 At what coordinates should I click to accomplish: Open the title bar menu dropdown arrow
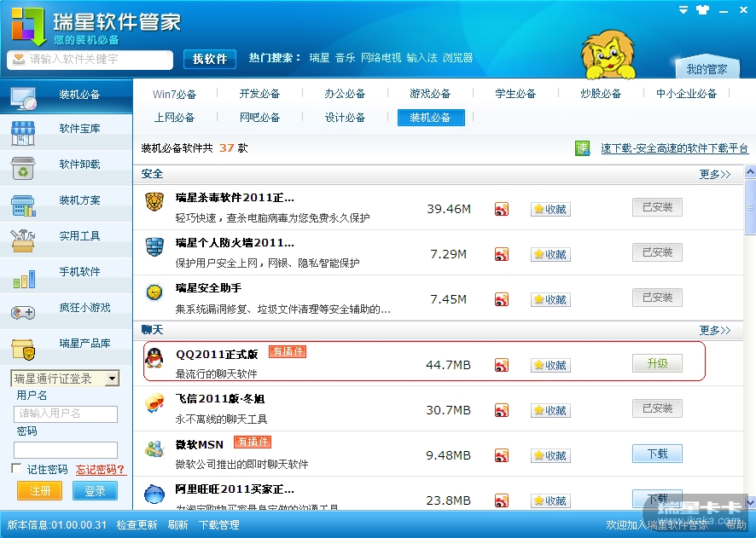coord(683,9)
